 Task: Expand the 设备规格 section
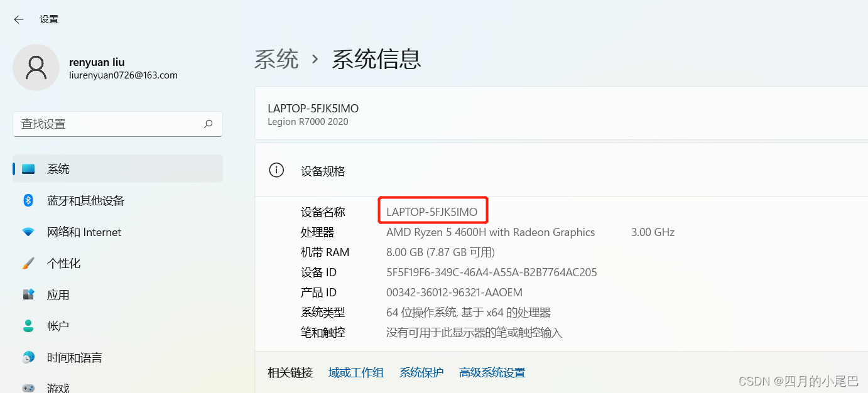pyautogui.click(x=323, y=170)
